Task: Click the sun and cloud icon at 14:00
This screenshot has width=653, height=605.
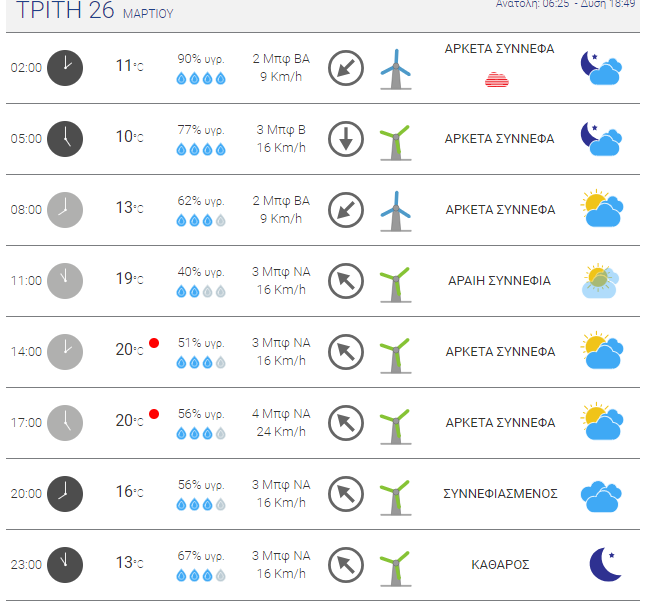Action: [x=602, y=351]
